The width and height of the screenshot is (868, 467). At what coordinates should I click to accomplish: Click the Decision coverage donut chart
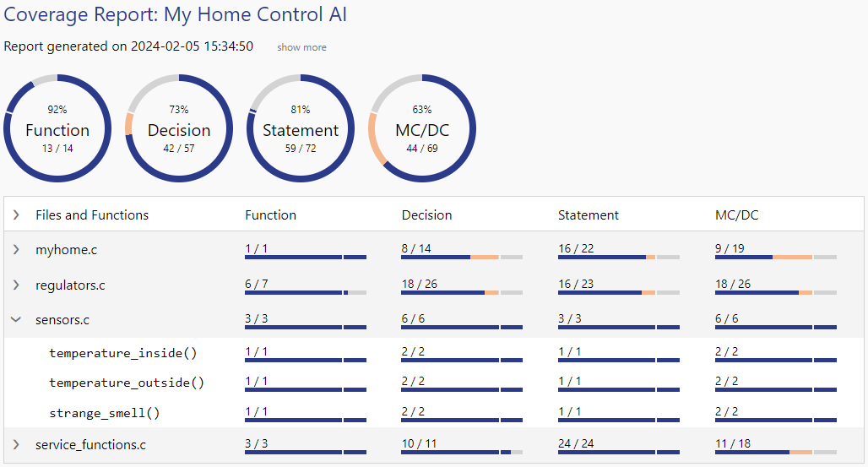click(179, 129)
